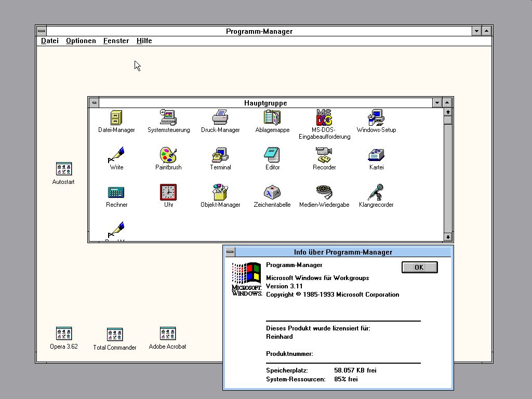The width and height of the screenshot is (532, 399).
Task: Click the "Produktnummer:" label
Action: [289, 353]
